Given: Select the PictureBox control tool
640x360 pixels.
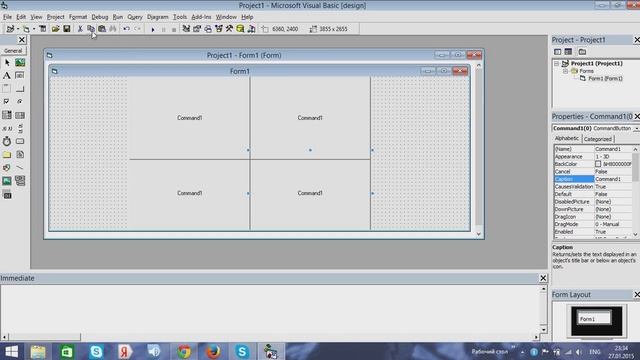Looking at the screenshot, I should [x=20, y=62].
